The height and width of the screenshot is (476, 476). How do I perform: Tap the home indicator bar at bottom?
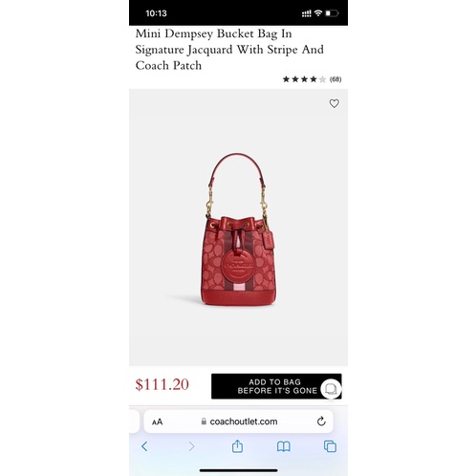[x=238, y=470]
